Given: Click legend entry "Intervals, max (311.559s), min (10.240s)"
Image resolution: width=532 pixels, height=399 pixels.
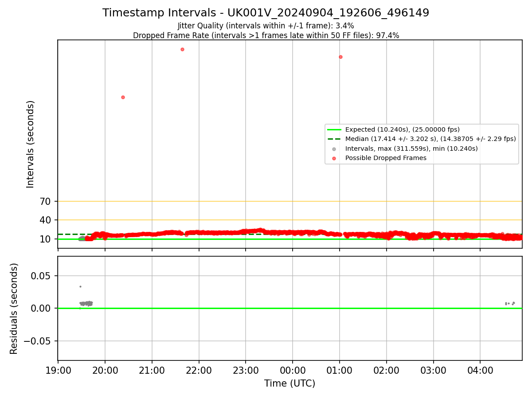Looking at the screenshot, I should click(411, 149).
